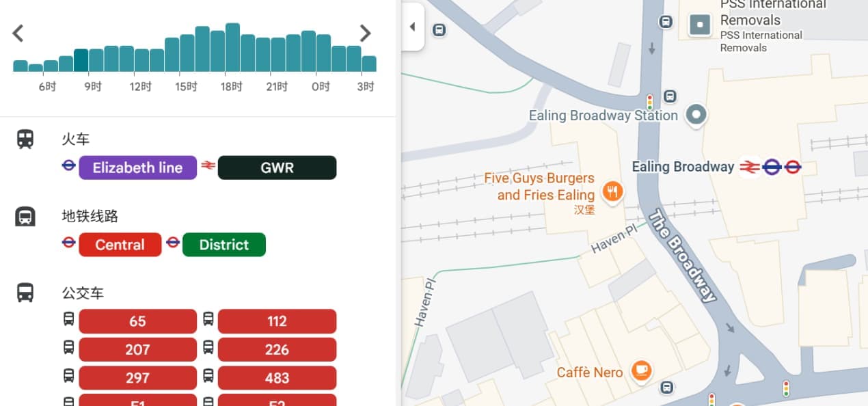Screen dimensions: 868x406
Task: Select the Central line badge
Action: [x=120, y=245]
